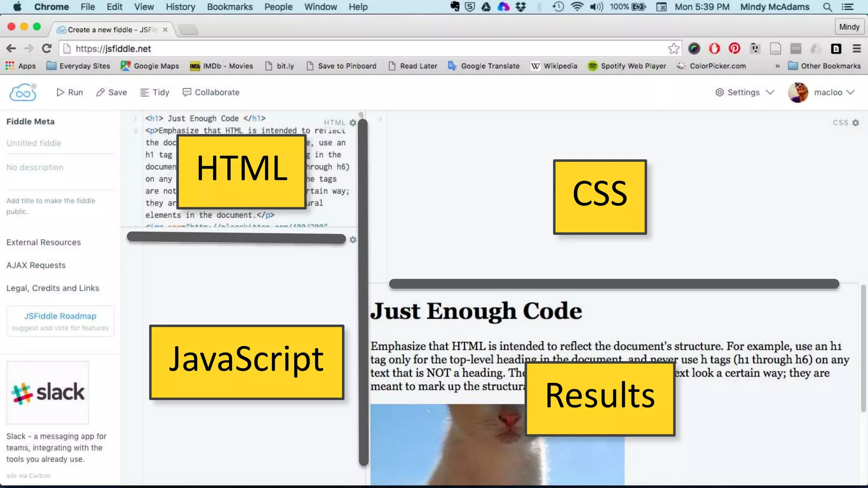Open Everyday Sites bookmark folder

click(78, 66)
